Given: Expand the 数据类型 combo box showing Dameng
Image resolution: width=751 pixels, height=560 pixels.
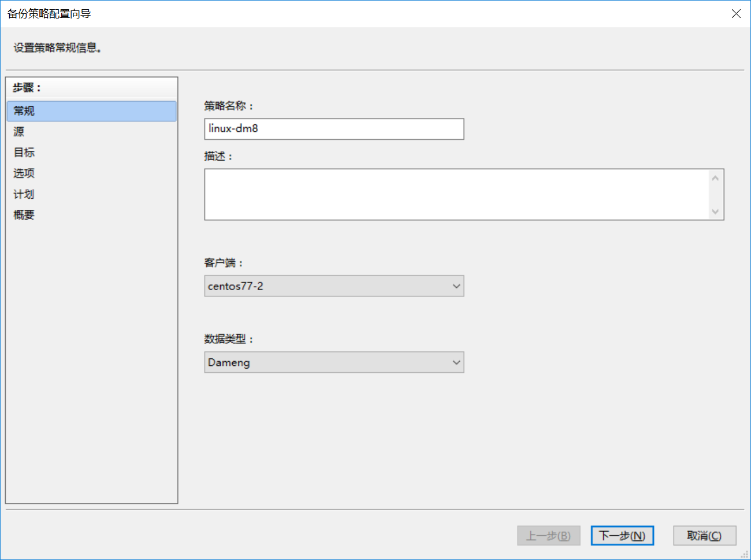Looking at the screenshot, I should click(x=334, y=362).
